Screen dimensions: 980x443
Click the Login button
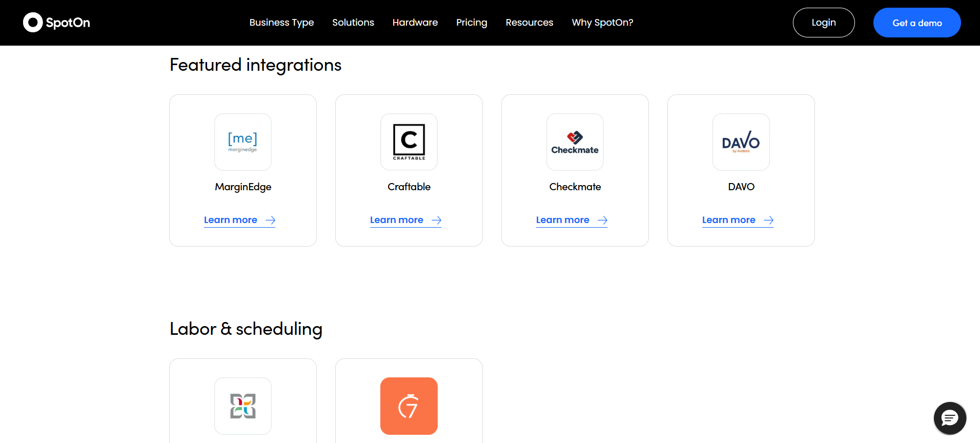click(824, 23)
